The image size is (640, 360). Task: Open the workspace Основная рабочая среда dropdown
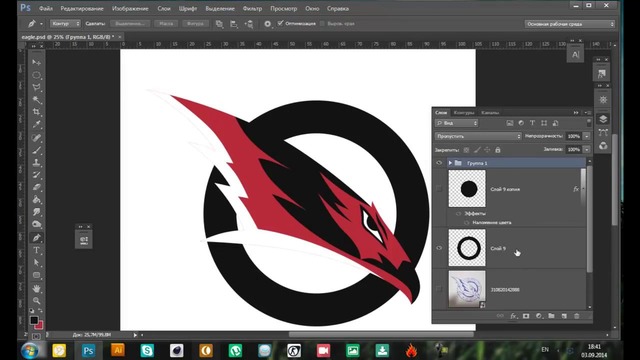click(x=569, y=24)
